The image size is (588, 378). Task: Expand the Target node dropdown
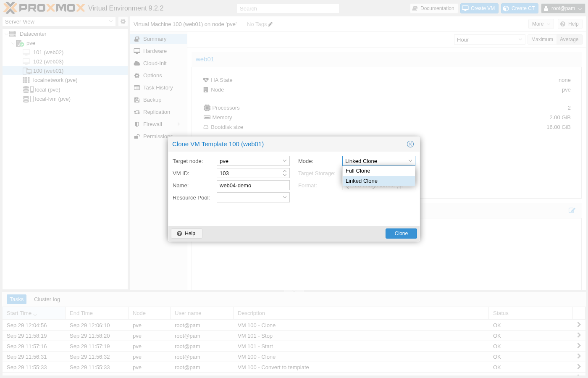pos(285,161)
